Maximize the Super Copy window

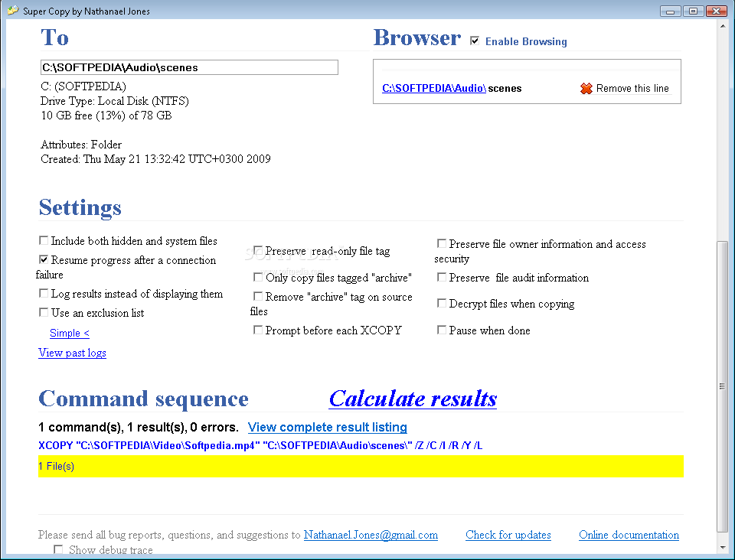coord(694,11)
